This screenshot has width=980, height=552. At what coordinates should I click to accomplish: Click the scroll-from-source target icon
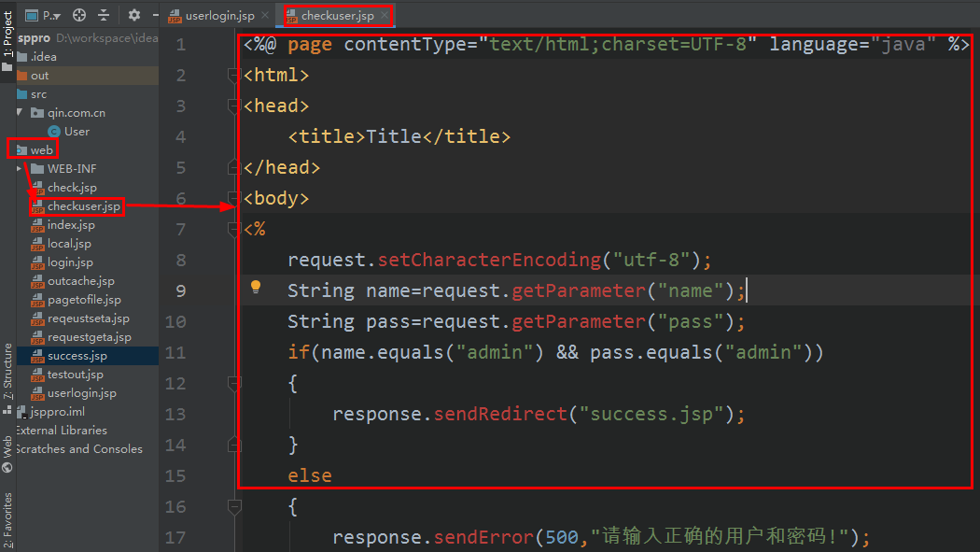[79, 15]
